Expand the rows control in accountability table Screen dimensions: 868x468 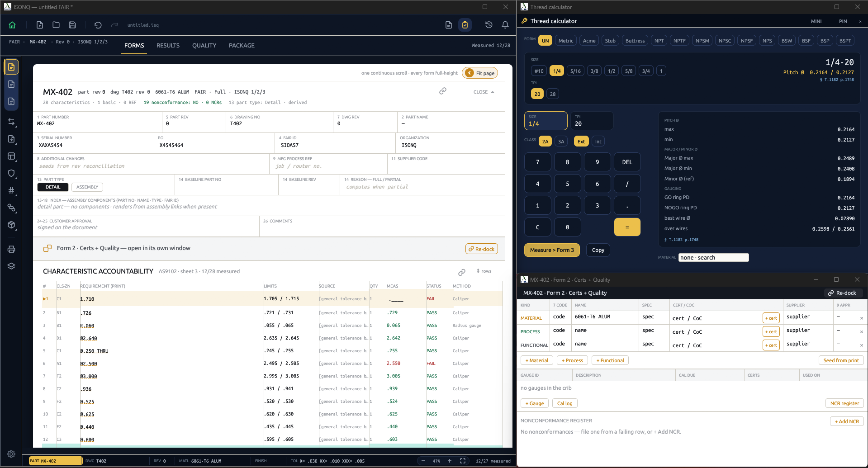click(484, 271)
